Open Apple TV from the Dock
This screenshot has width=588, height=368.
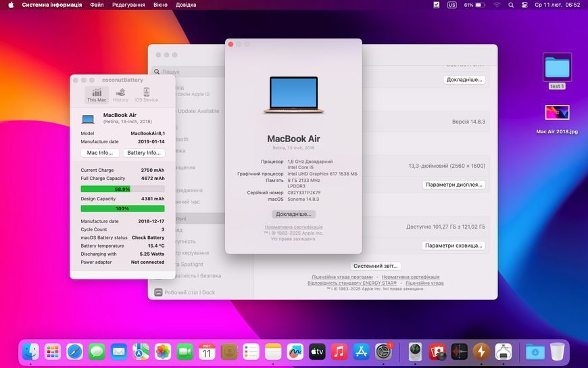point(317,352)
